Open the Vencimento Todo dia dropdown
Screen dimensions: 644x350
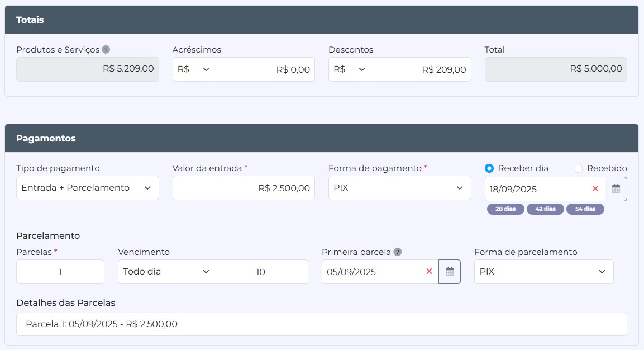click(x=165, y=272)
